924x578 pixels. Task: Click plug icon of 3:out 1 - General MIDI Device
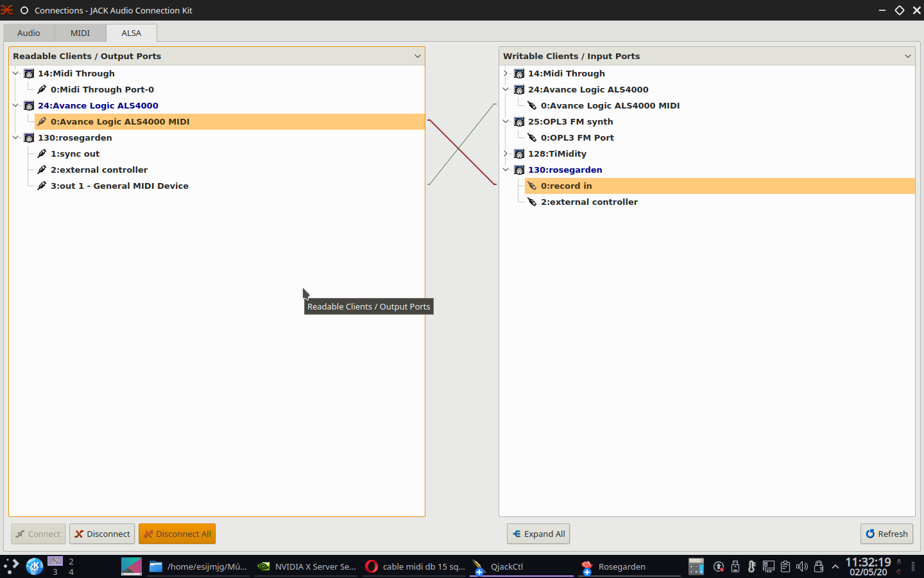click(x=42, y=186)
